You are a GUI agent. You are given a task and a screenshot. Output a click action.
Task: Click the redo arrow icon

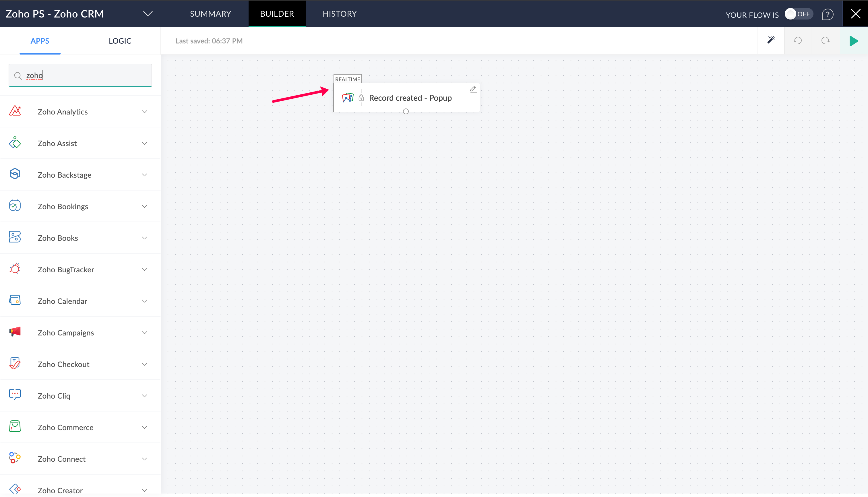point(825,41)
